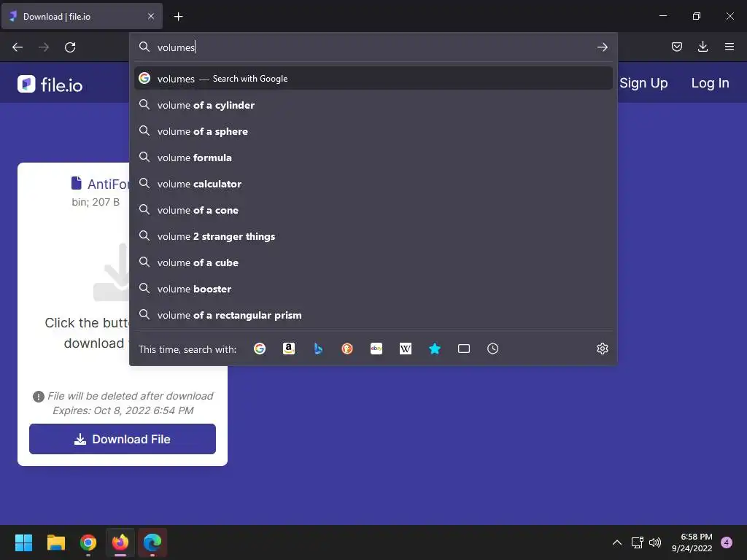Go back to the previous page
Screen dimensions: 747x560
click(x=18, y=47)
